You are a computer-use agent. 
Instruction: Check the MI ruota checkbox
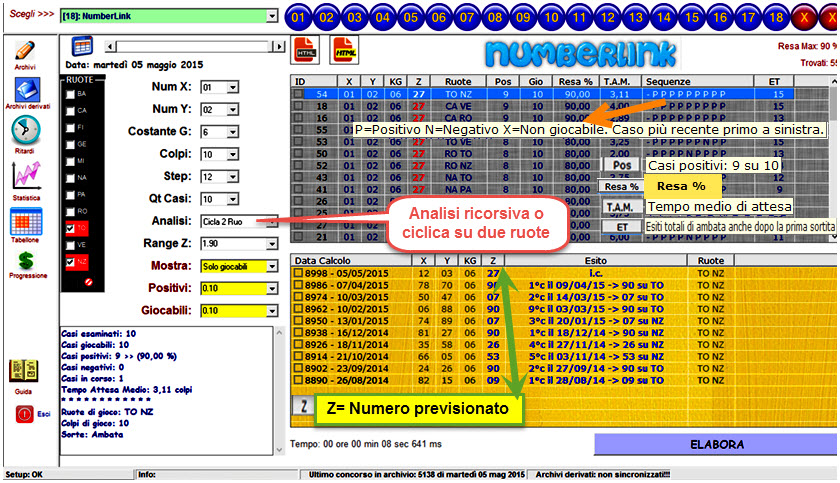pos(70,161)
